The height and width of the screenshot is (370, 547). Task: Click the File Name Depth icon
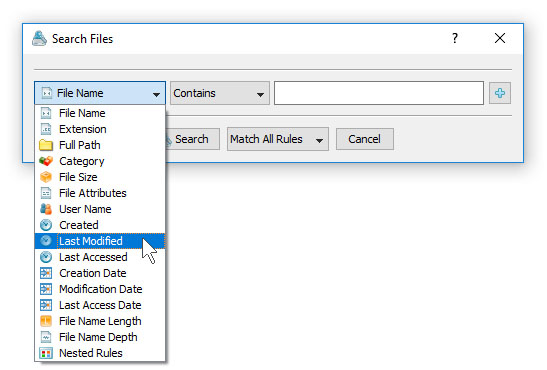coord(46,337)
